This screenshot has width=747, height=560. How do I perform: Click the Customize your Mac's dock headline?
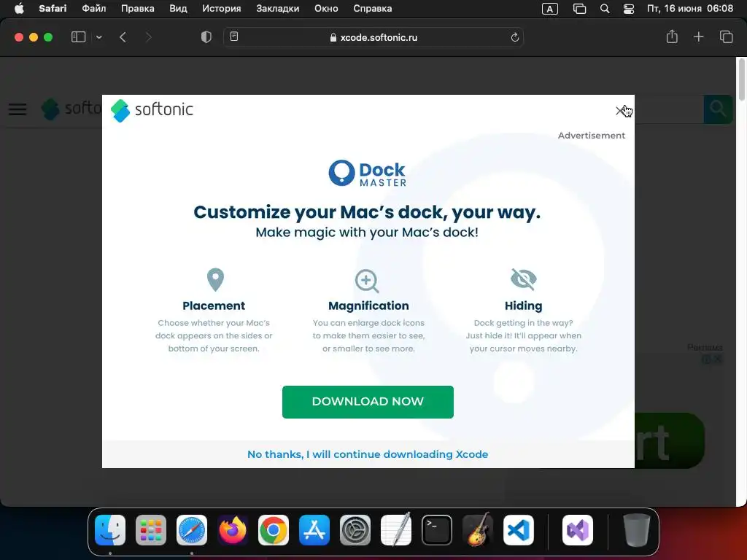[x=367, y=212]
